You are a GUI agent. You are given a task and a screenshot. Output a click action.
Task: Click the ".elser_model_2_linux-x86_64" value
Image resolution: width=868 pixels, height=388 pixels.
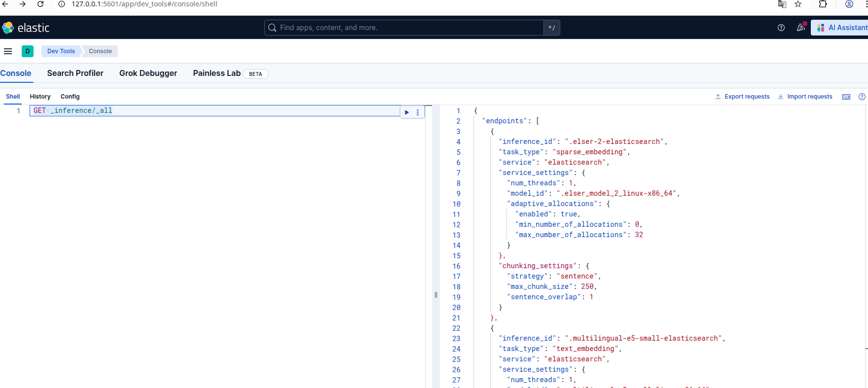(x=616, y=193)
